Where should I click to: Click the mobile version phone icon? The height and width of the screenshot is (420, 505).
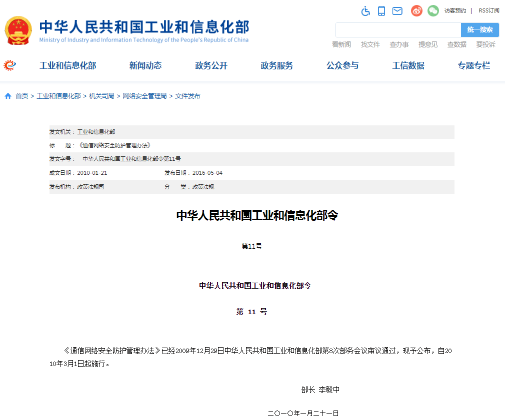(x=381, y=10)
